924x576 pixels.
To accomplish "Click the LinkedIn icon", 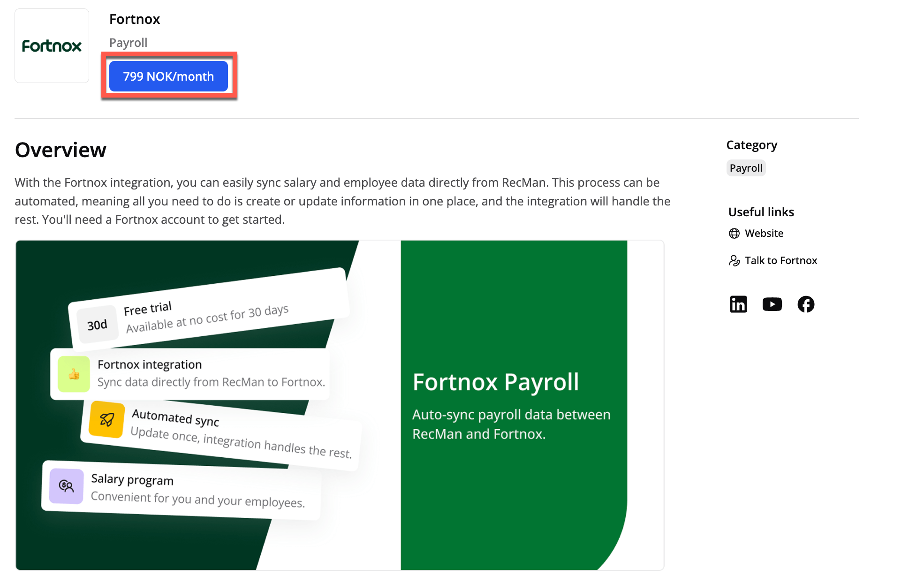I will click(738, 304).
